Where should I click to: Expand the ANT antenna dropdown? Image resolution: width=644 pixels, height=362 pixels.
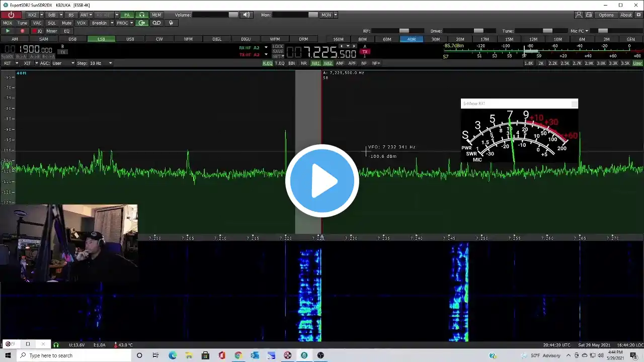[x=91, y=15]
